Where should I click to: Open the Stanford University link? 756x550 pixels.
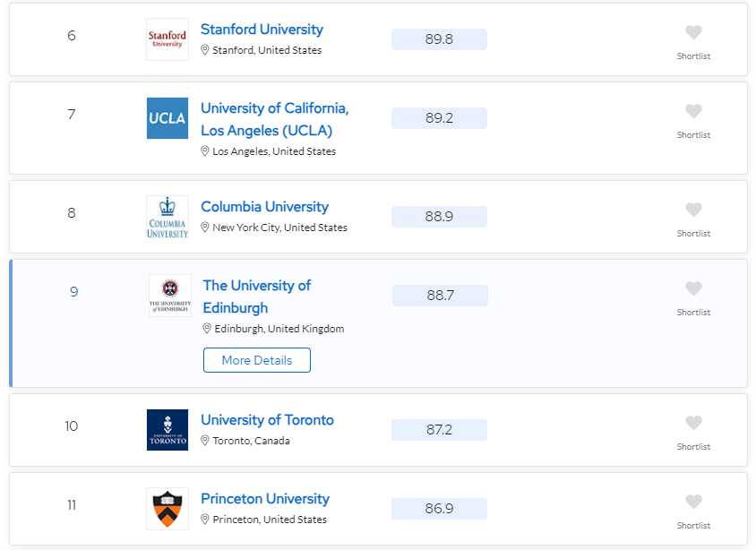262,30
